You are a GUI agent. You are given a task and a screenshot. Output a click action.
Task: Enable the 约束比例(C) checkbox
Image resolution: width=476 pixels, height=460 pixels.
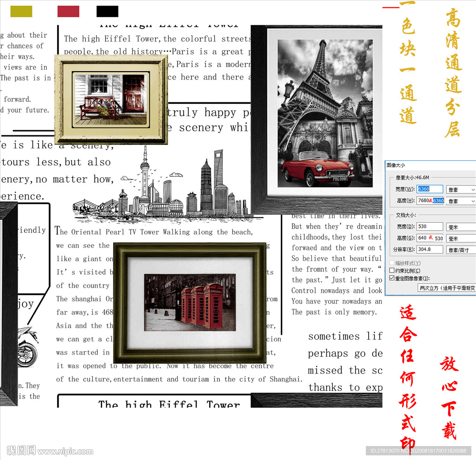392,270
